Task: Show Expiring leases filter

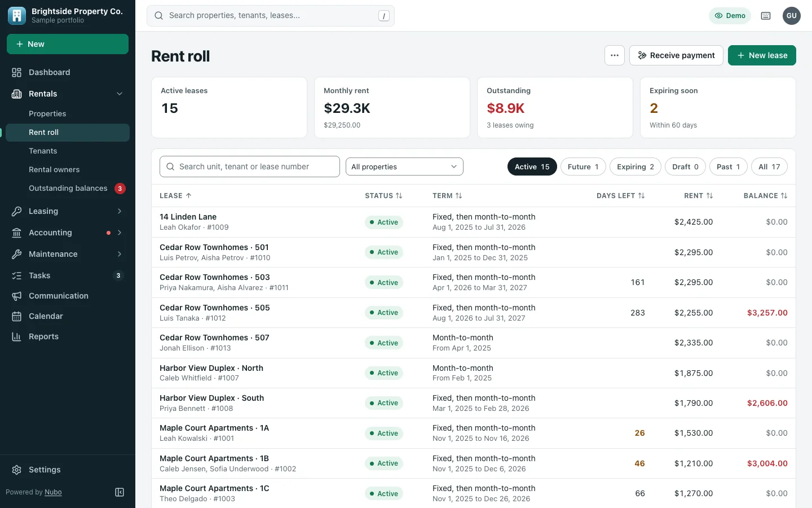Action: pyautogui.click(x=636, y=167)
